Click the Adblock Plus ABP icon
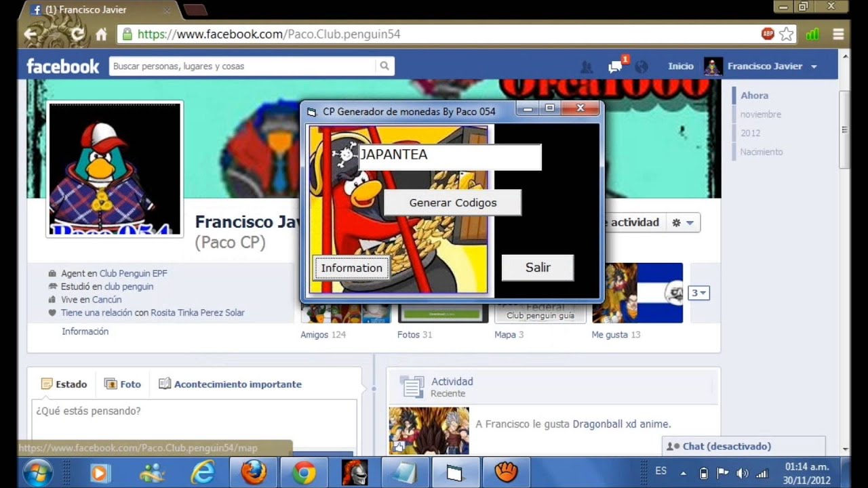The width and height of the screenshot is (868, 488). point(768,34)
